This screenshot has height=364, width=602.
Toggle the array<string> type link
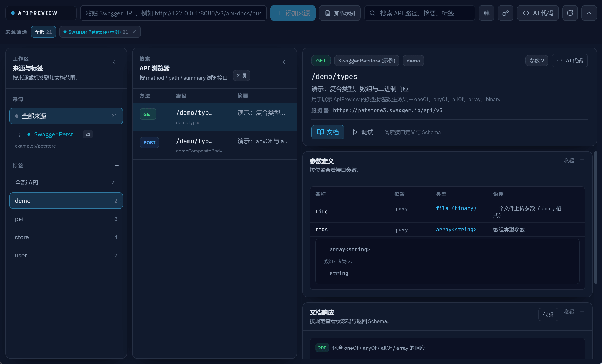[456, 229]
